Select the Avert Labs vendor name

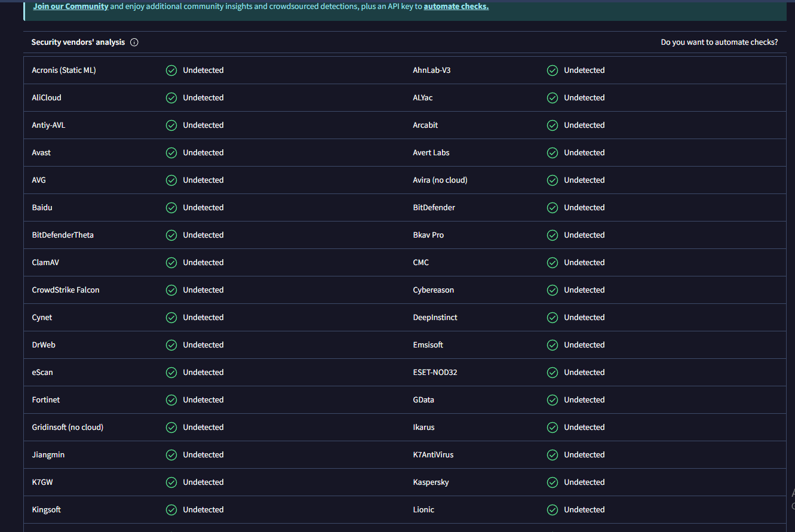tap(431, 153)
